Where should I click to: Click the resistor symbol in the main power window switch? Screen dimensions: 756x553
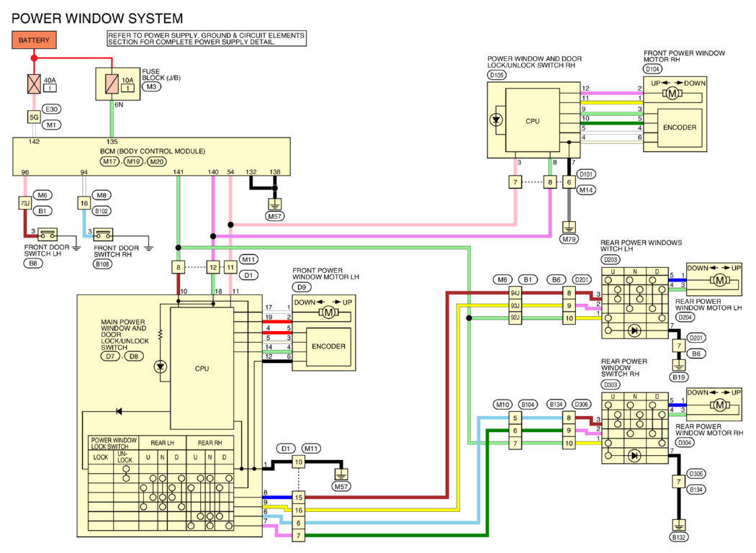point(161,335)
